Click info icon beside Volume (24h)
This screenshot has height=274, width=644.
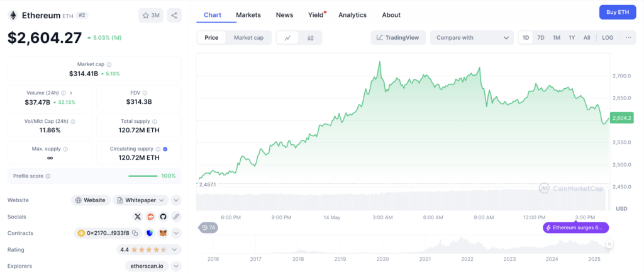pos(64,93)
